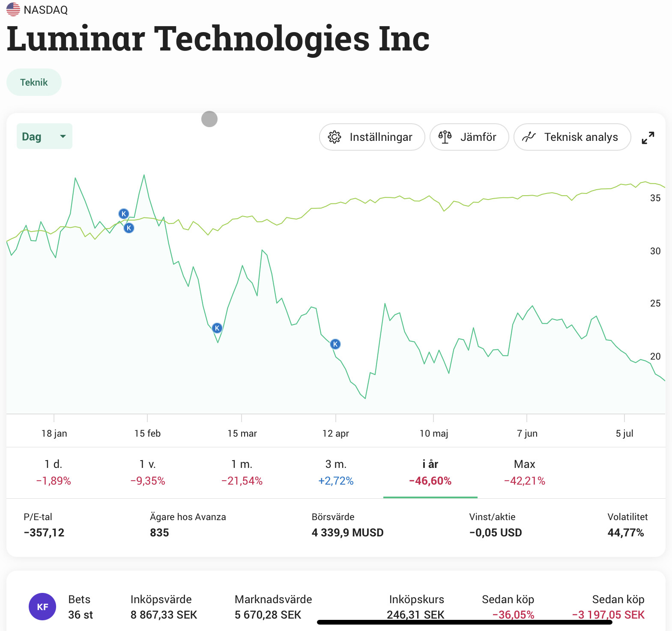Viewport: 672px width, 631px height.
Task: Click the Teknik sector tag
Action: click(34, 82)
